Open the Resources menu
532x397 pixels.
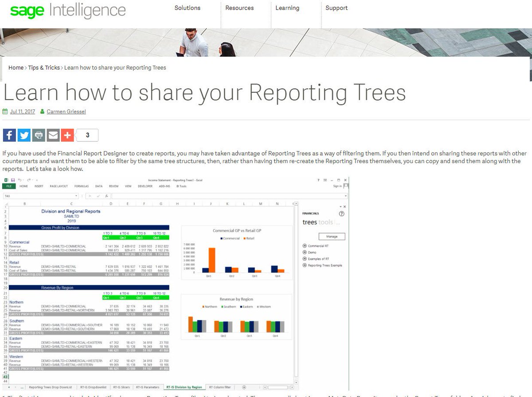tap(239, 8)
